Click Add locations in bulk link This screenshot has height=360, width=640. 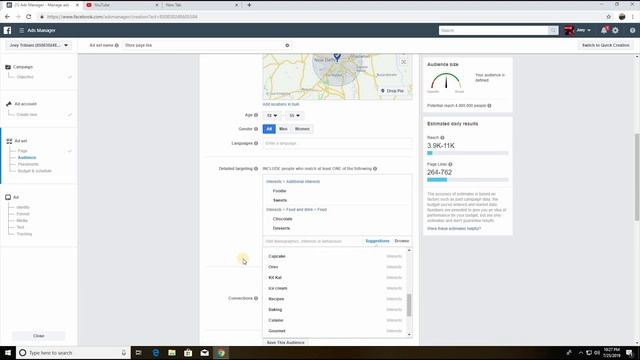click(x=281, y=104)
